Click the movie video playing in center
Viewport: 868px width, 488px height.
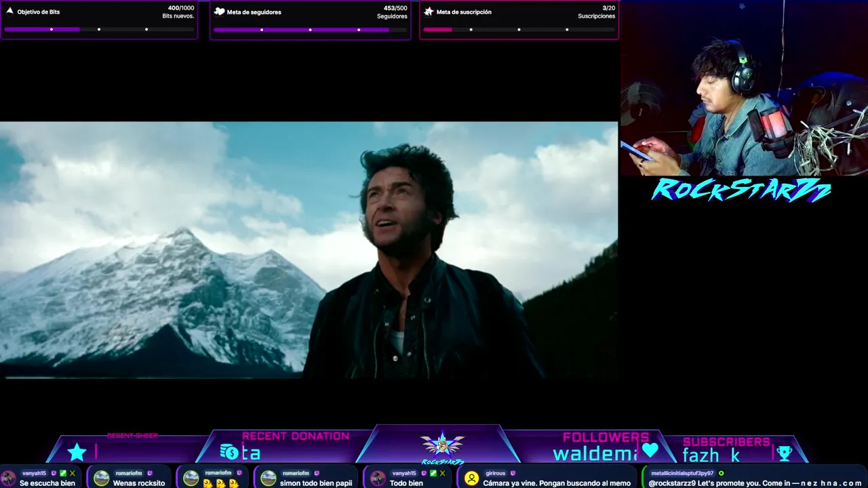(x=309, y=249)
